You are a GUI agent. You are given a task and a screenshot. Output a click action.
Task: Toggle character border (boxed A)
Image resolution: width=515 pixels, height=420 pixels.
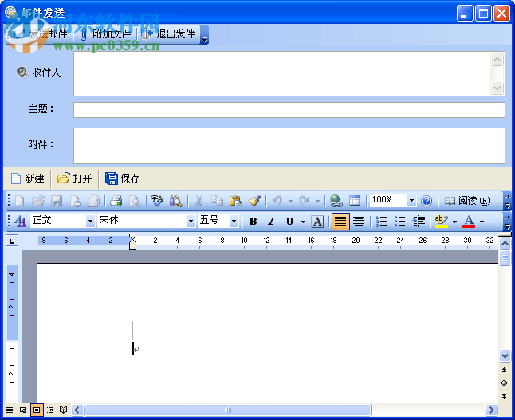coord(317,222)
